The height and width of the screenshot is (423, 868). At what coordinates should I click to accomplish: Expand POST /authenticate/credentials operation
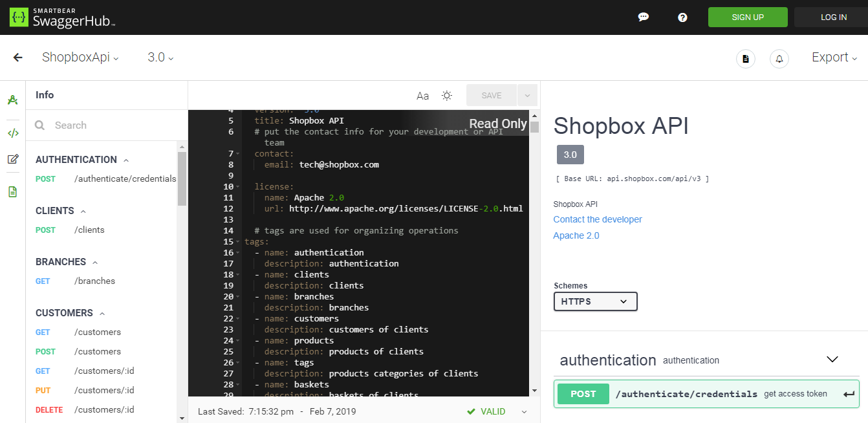click(x=706, y=394)
